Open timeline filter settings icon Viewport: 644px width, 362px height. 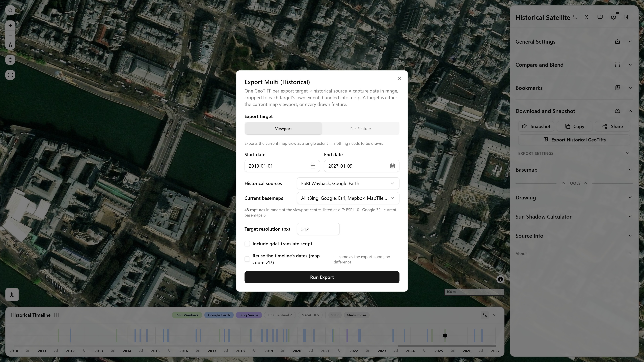click(x=485, y=315)
